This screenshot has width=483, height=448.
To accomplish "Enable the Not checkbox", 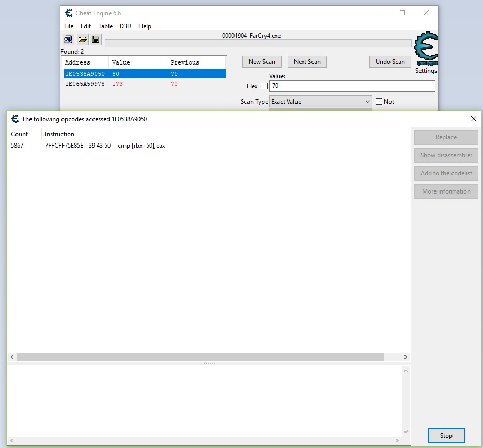I will click(379, 102).
